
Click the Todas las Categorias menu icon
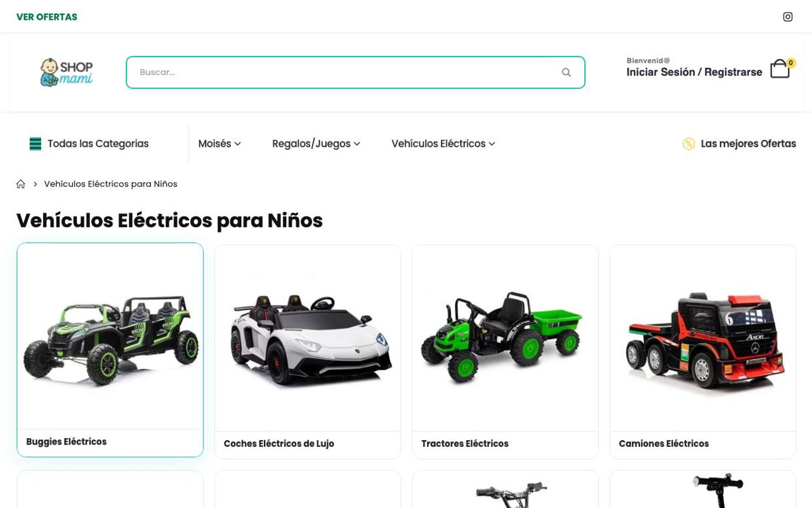pyautogui.click(x=36, y=144)
